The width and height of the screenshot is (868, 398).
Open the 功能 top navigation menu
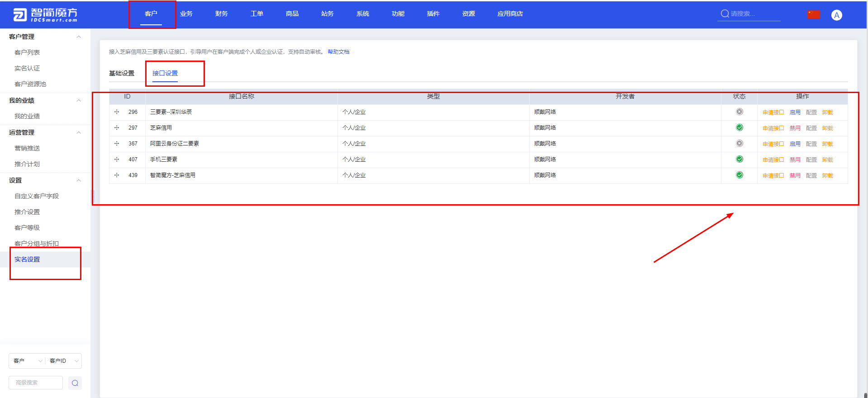click(398, 14)
